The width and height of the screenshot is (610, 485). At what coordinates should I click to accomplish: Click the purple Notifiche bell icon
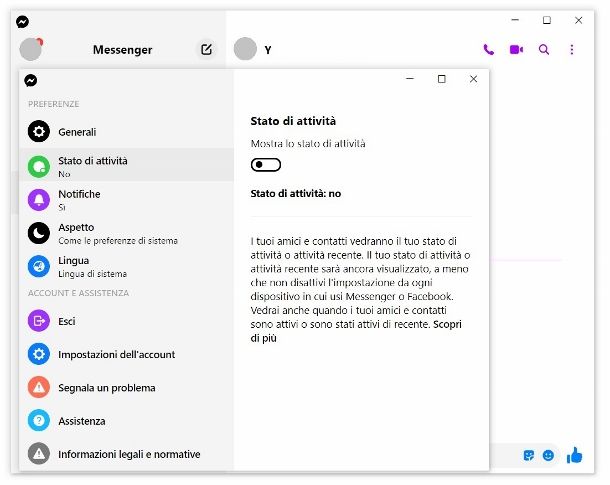click(x=39, y=200)
